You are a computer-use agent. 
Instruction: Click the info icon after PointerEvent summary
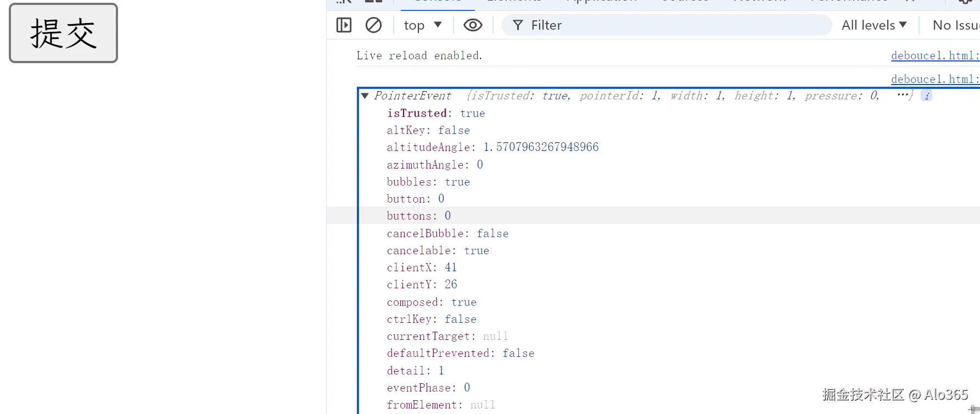coord(927,96)
